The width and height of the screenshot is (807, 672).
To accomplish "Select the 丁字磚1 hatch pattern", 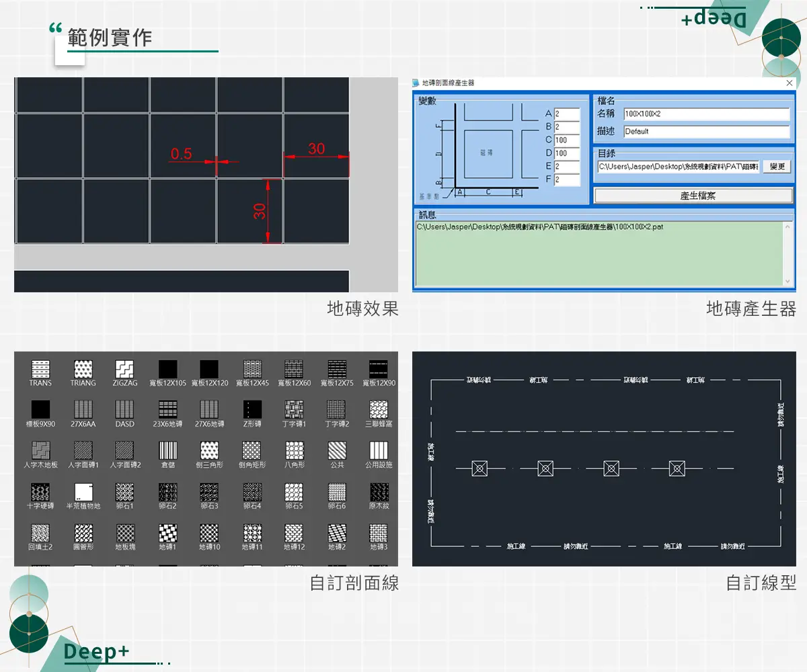I will [295, 409].
